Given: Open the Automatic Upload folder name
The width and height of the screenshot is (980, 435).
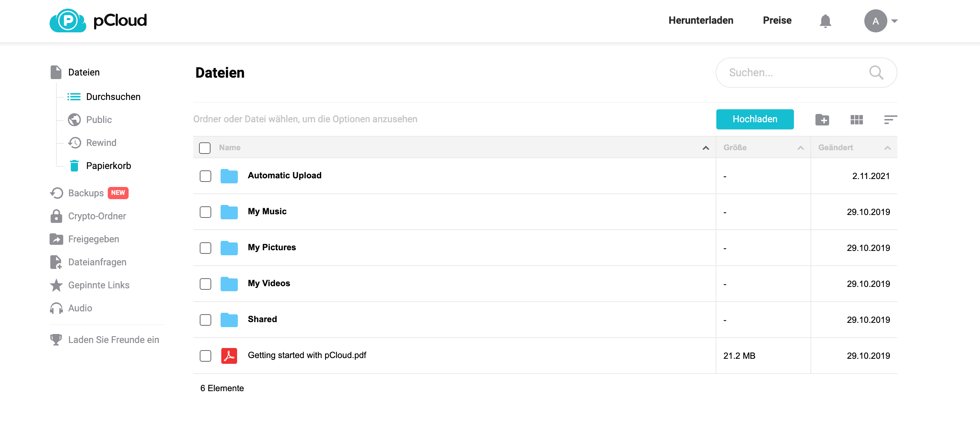Looking at the screenshot, I should 285,175.
